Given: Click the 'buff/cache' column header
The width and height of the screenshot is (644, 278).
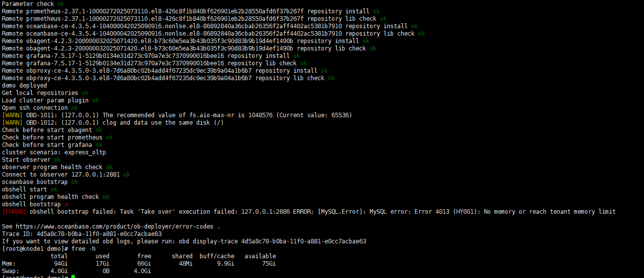Looking at the screenshot, I should [217, 256].
